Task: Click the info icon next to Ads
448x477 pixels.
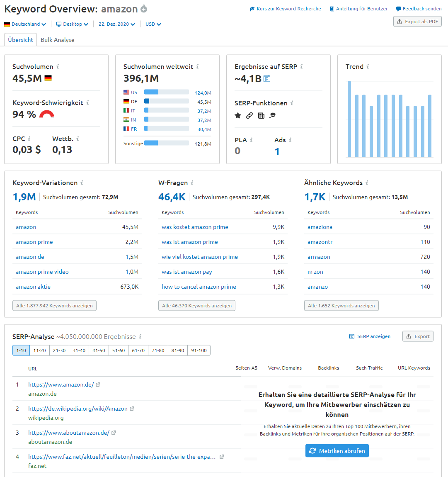Action: tap(290, 140)
